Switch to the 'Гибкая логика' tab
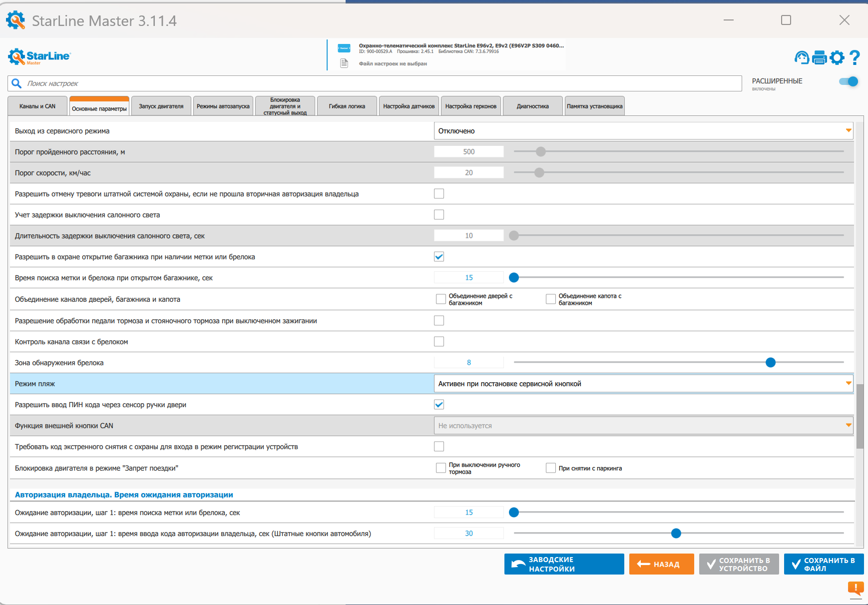 (347, 106)
